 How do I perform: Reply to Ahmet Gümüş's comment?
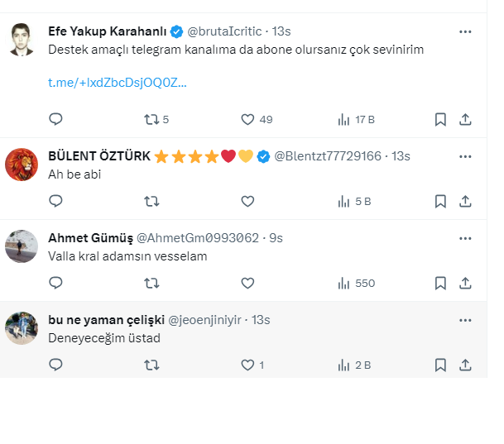point(56,283)
